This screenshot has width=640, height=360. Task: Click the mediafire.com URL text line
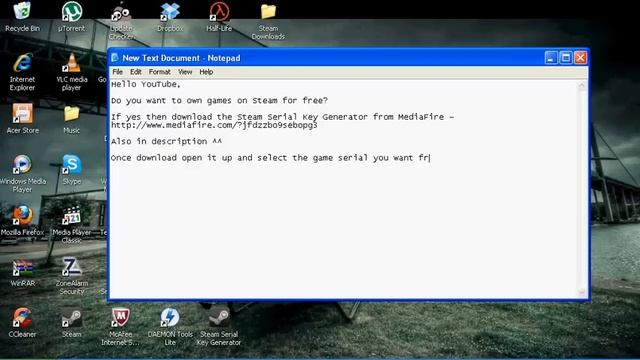(214, 125)
